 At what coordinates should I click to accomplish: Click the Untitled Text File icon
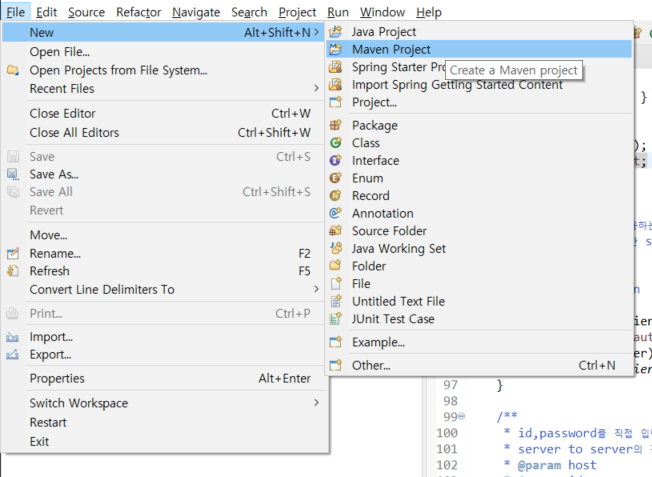[x=336, y=301]
